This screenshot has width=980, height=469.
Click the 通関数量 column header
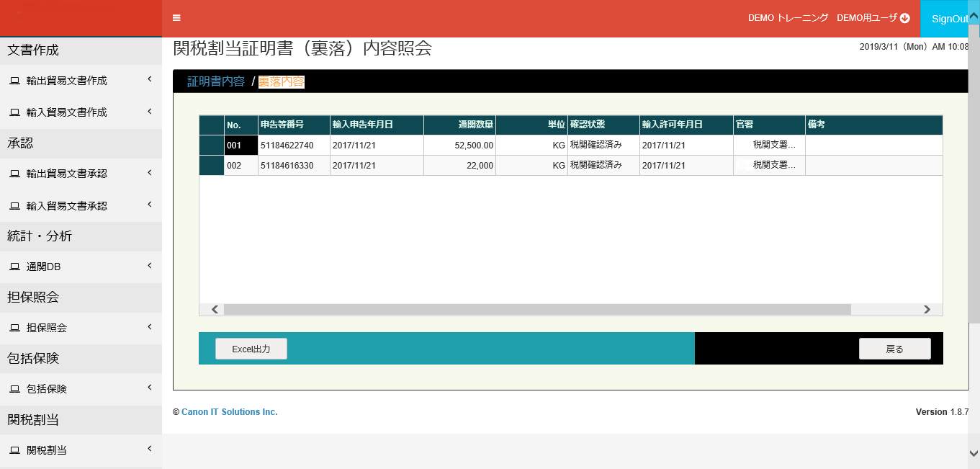pos(459,125)
